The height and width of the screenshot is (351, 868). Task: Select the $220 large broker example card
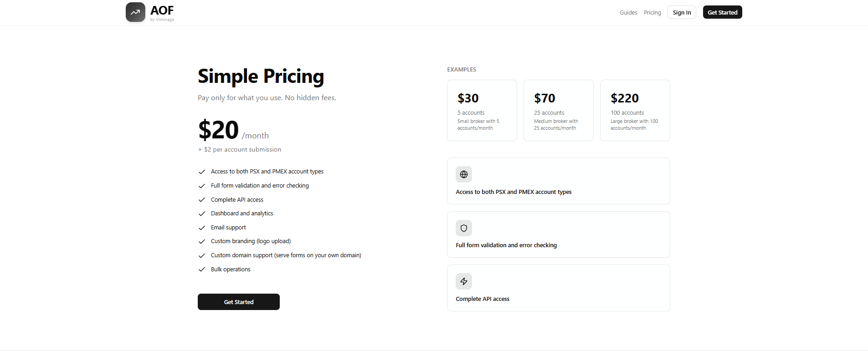click(635, 110)
